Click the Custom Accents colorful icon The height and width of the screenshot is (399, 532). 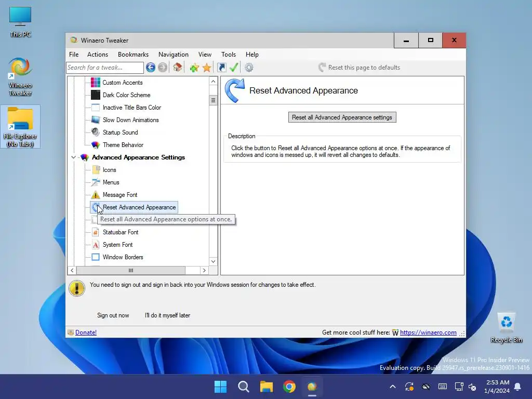96,83
